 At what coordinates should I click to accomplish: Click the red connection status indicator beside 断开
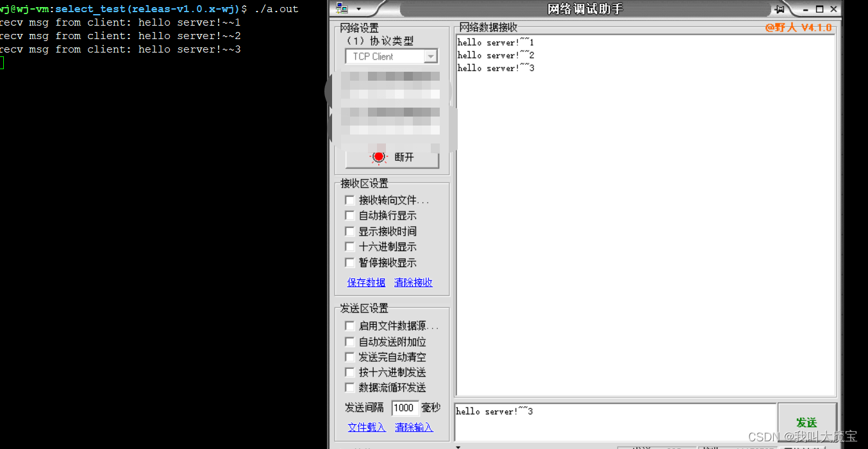(378, 157)
